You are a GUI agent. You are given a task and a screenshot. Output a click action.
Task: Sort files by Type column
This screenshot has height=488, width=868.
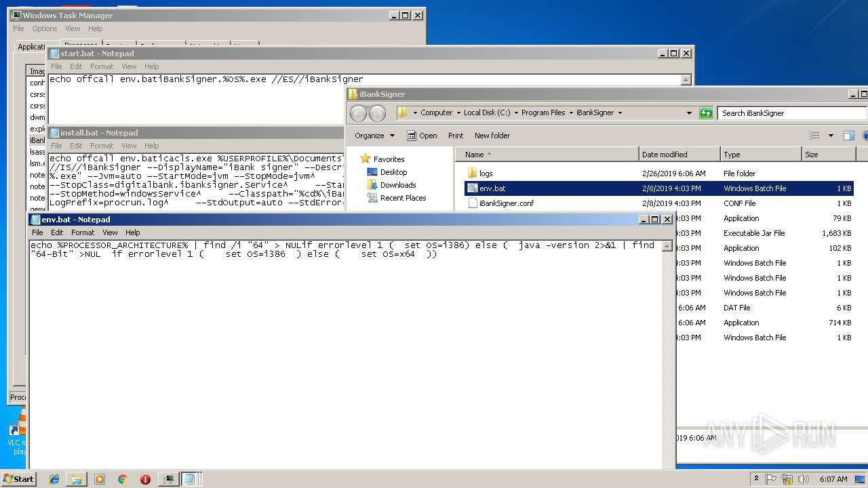[760, 155]
